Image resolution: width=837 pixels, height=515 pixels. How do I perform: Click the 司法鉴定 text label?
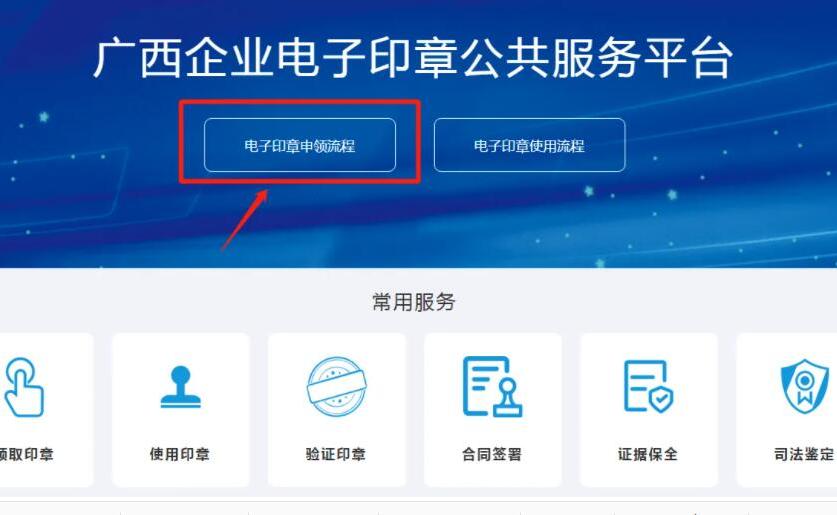(804, 454)
